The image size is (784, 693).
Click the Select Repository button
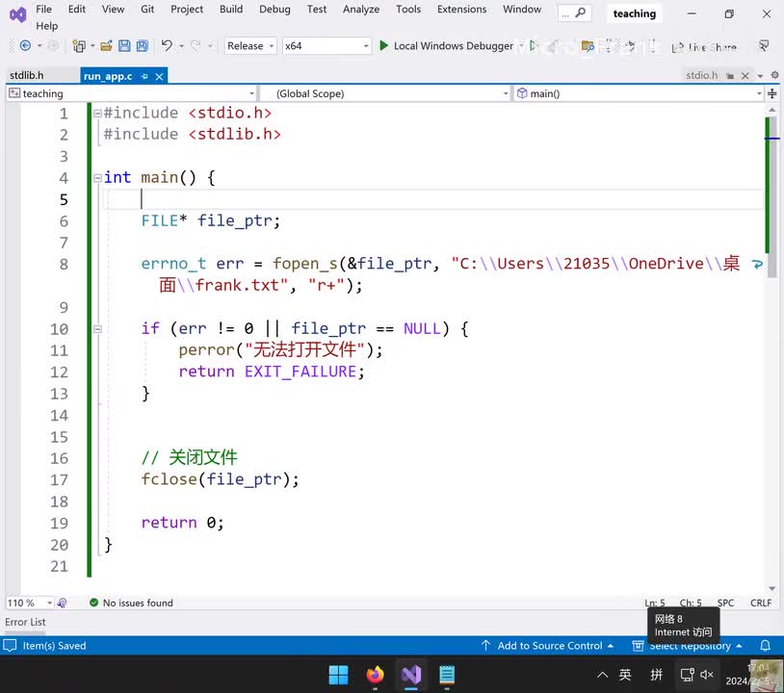point(687,646)
